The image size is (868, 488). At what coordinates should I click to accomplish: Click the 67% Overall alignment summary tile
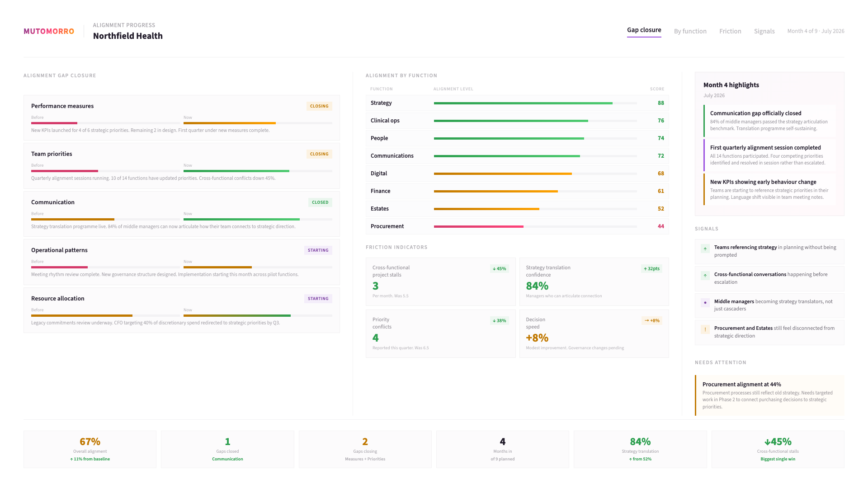pyautogui.click(x=90, y=449)
